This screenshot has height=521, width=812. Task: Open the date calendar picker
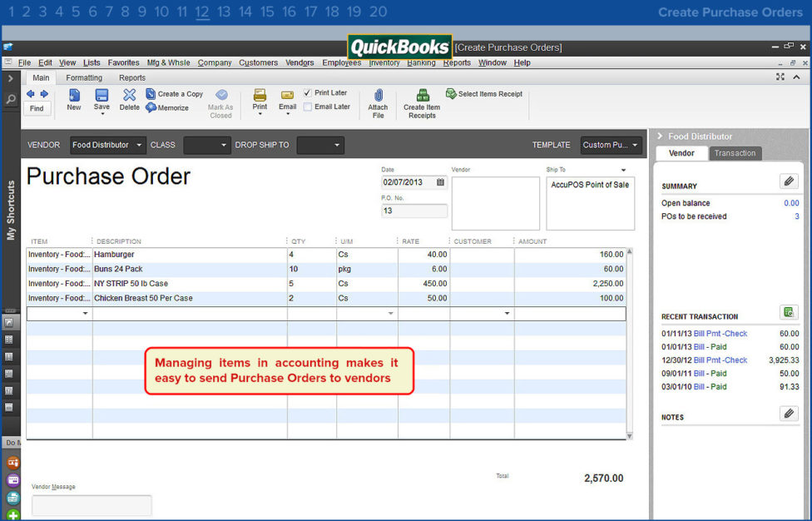tap(440, 182)
